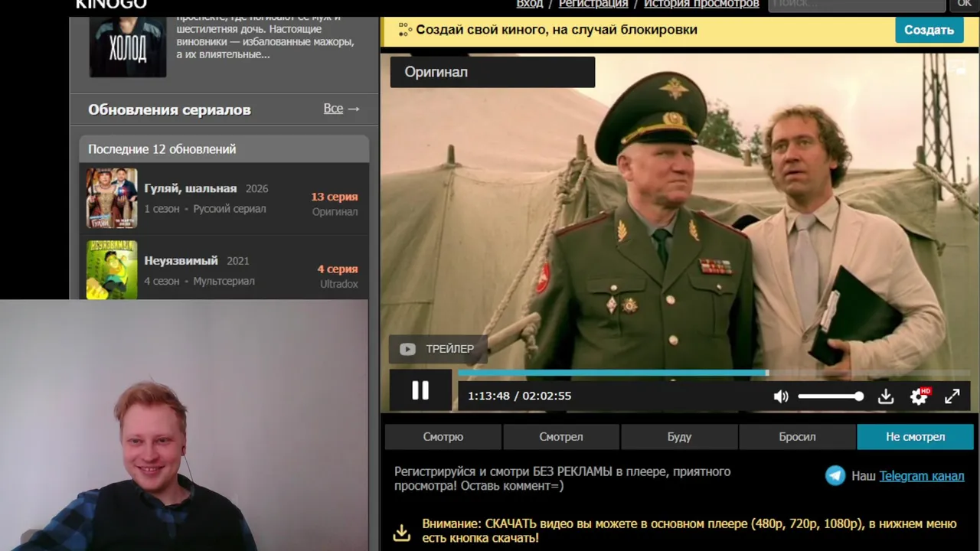Click the KINOGO site logo
This screenshot has height=551, width=980.
(x=111, y=5)
